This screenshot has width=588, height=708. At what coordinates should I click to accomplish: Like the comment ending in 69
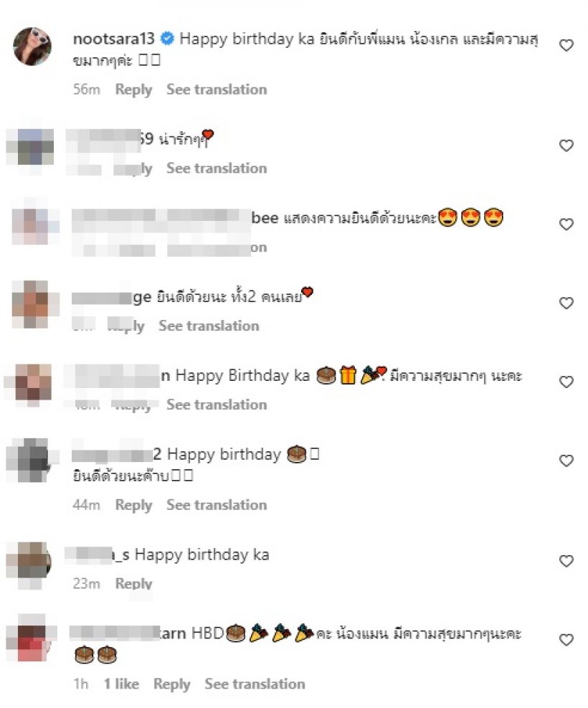point(566,146)
